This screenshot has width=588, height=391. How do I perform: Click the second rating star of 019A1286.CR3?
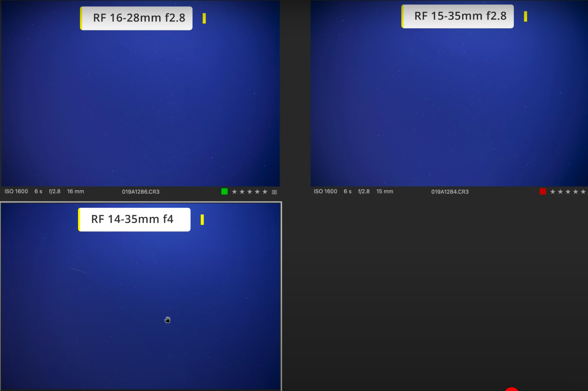(242, 192)
